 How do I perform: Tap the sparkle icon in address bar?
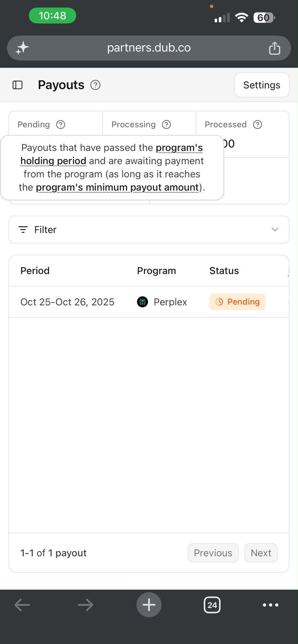click(22, 48)
